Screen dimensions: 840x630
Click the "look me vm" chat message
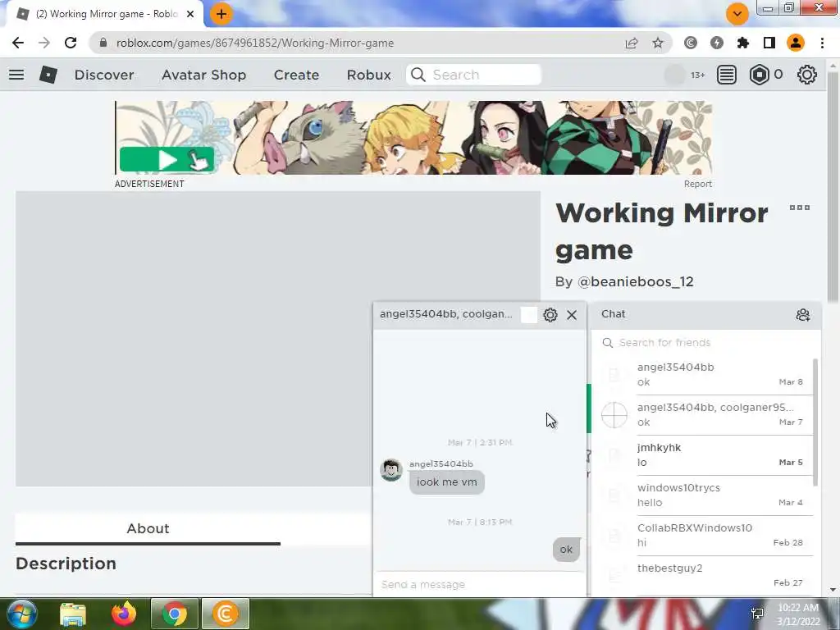[447, 482]
